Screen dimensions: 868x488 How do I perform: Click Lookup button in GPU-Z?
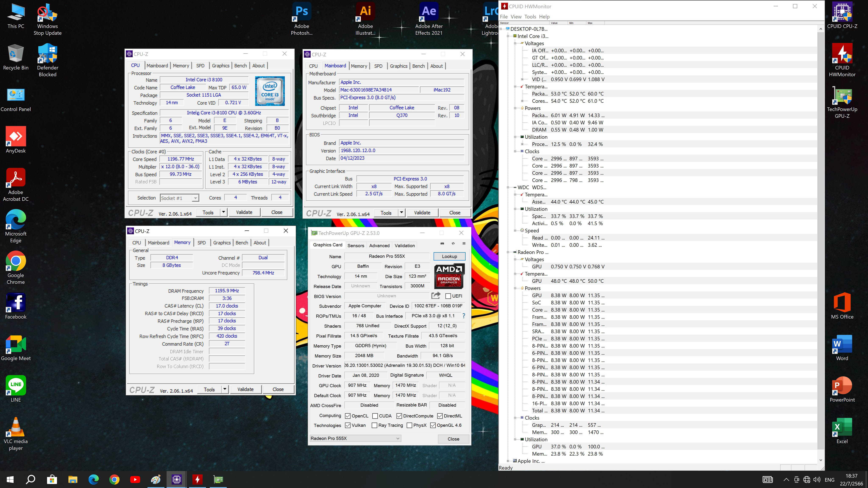tap(449, 256)
